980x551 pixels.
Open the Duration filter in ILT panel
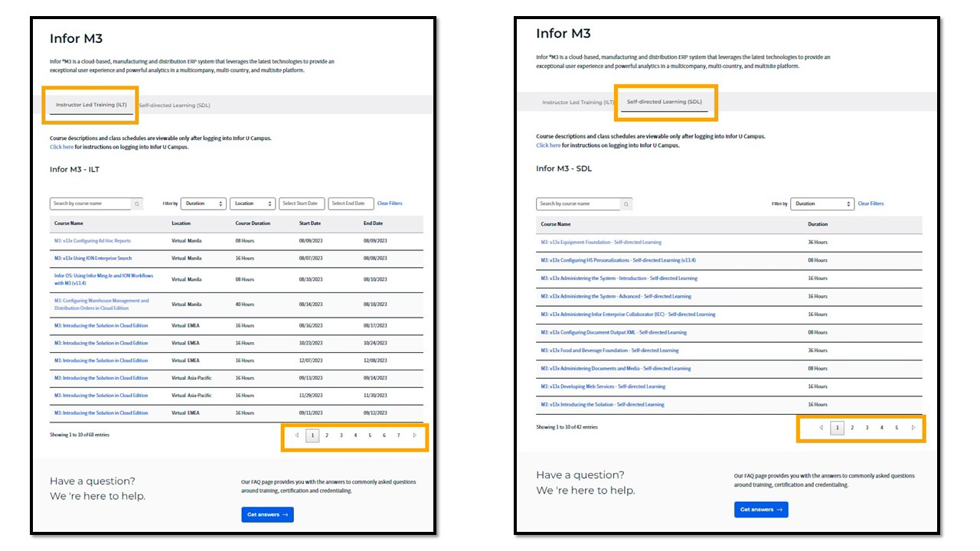(x=203, y=204)
